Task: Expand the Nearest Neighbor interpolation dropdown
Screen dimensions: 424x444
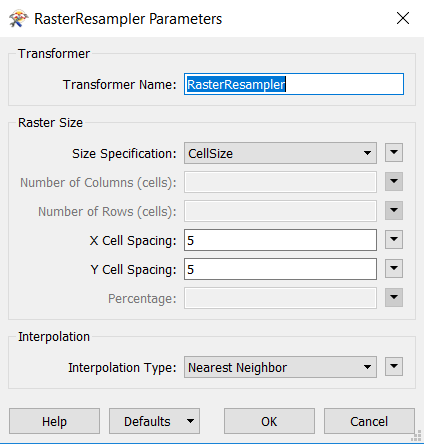Action: pos(280,367)
